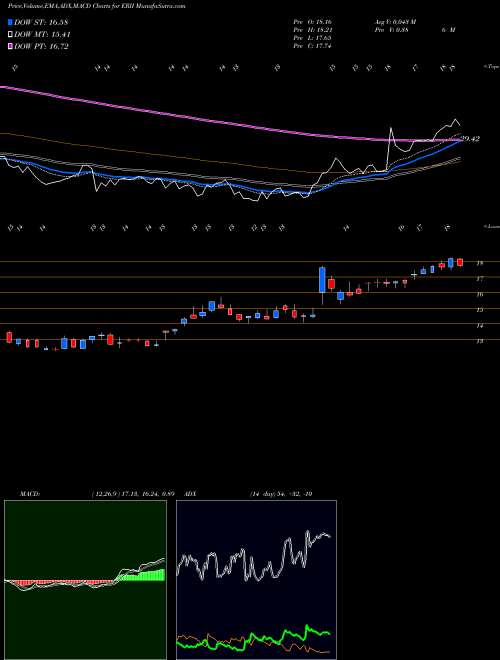Click the MACD (12,26,9) parameters text
The height and width of the screenshot is (660, 500).
click(133, 493)
